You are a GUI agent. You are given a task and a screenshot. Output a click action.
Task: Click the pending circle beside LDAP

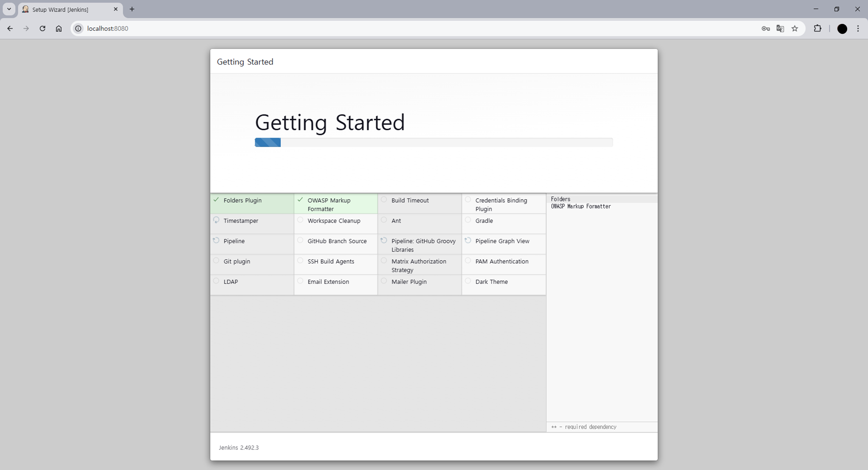tap(216, 281)
